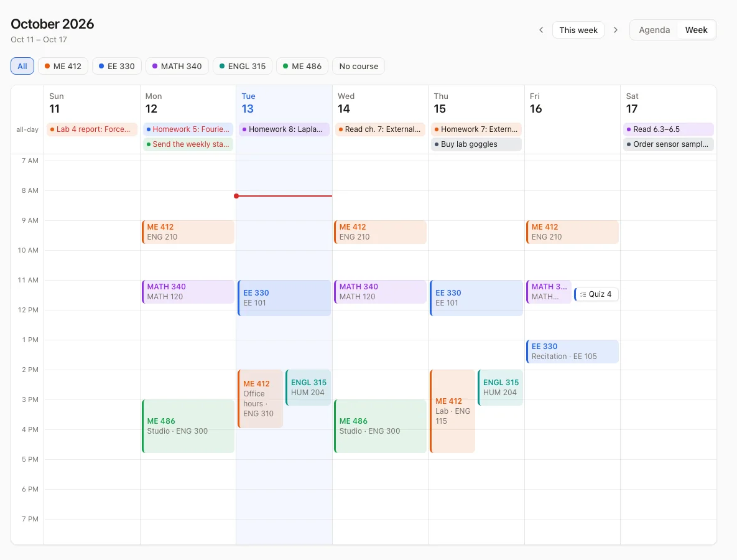Switch to the Week view
Image resolution: width=737 pixels, height=560 pixels.
click(696, 30)
